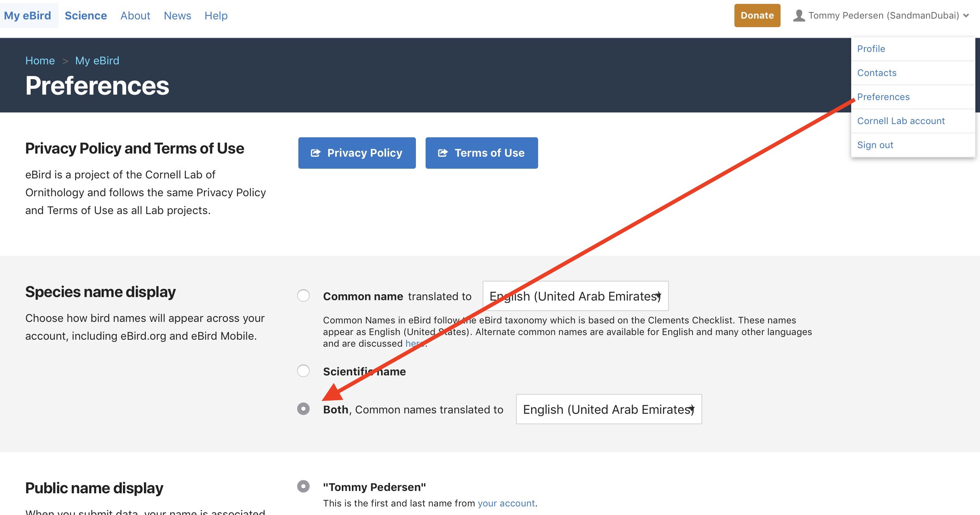This screenshot has height=515, width=980.
Task: Collapse the account menu chevron
Action: tap(966, 16)
